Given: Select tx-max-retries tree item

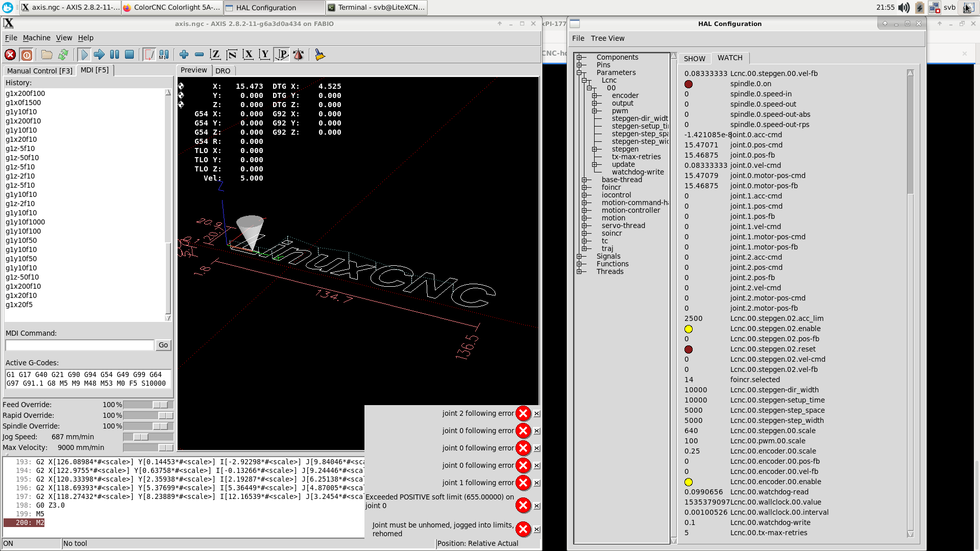Looking at the screenshot, I should click(x=636, y=157).
